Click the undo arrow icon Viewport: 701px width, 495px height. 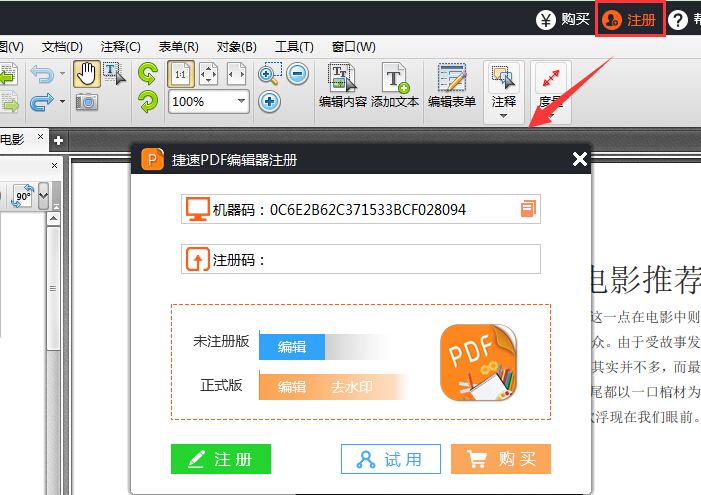[42, 74]
